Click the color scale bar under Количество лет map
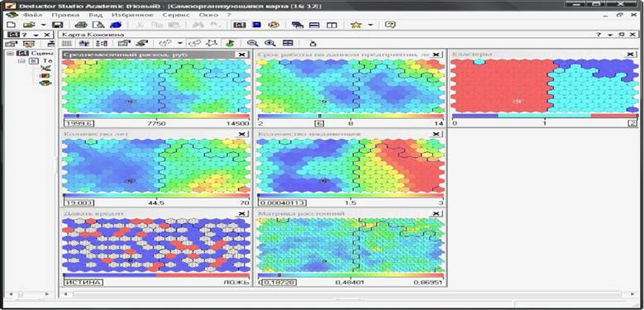This screenshot has height=310, width=644. [156, 195]
